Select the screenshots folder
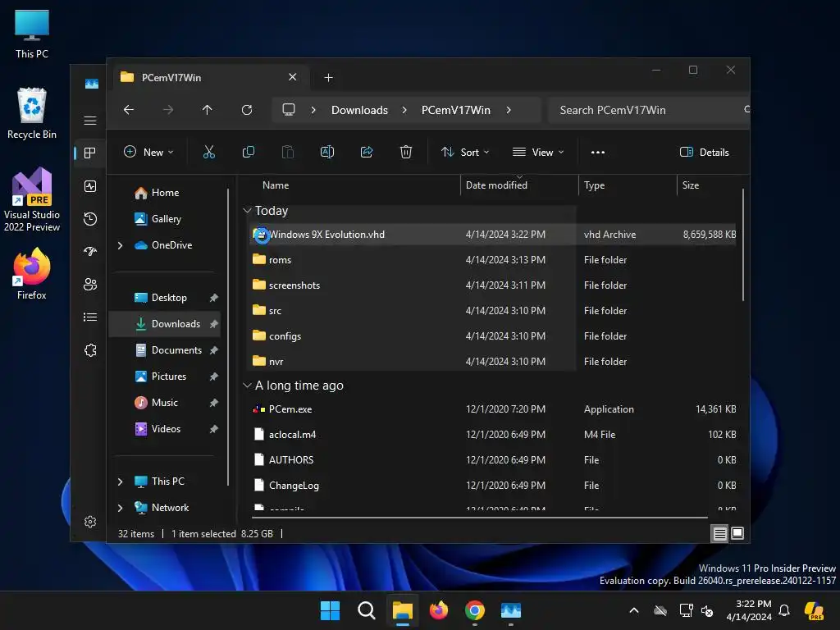 492,285
